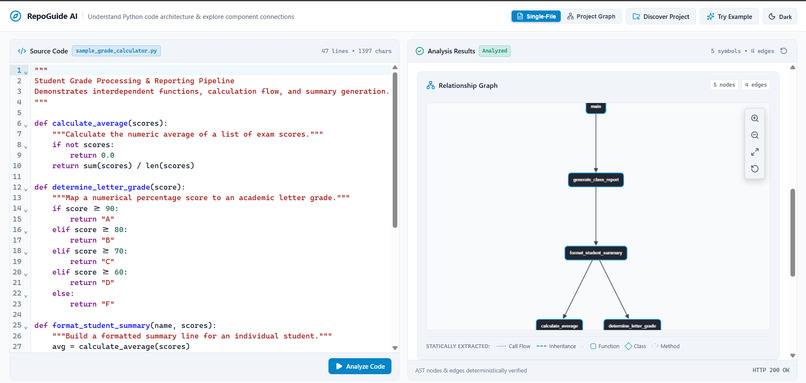This screenshot has width=806, height=383.
Task: Click the Project Graph network icon
Action: click(x=570, y=16)
